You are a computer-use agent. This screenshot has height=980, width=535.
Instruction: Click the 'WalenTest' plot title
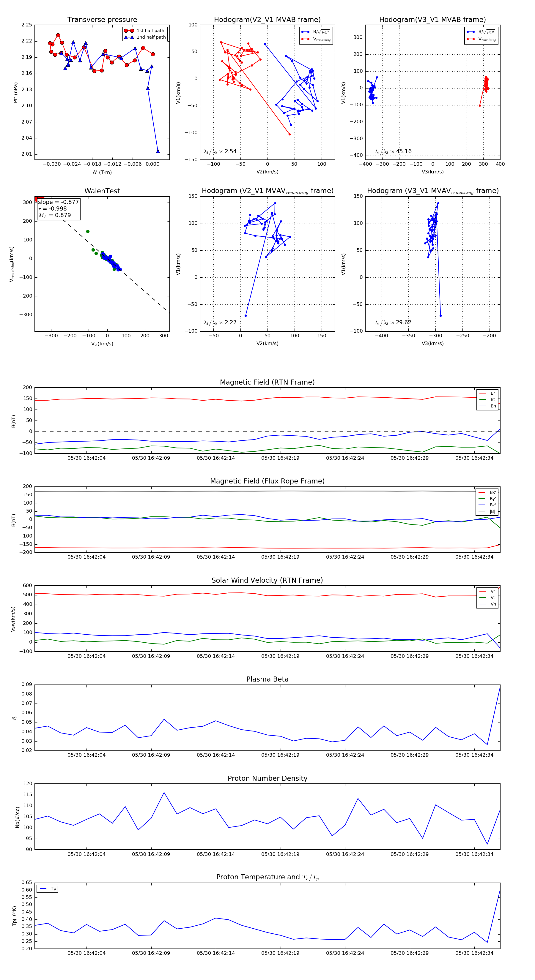(102, 191)
